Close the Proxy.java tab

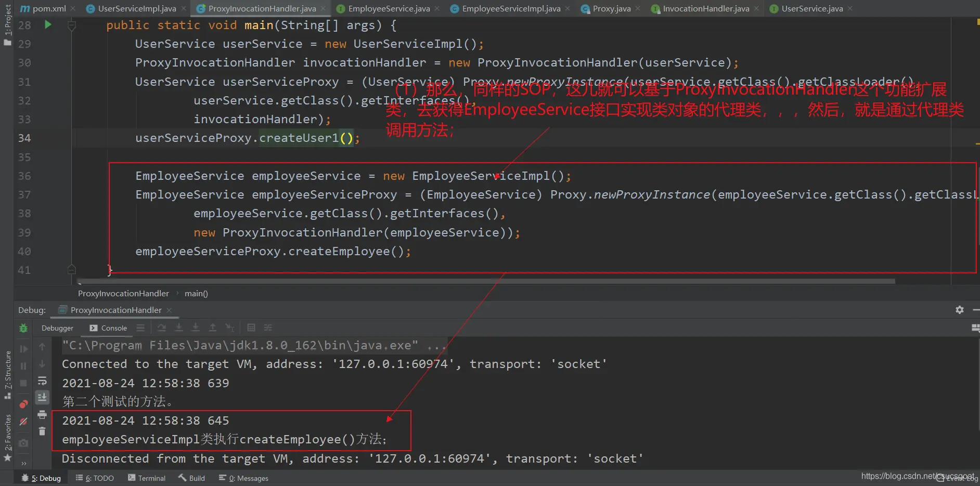638,8
